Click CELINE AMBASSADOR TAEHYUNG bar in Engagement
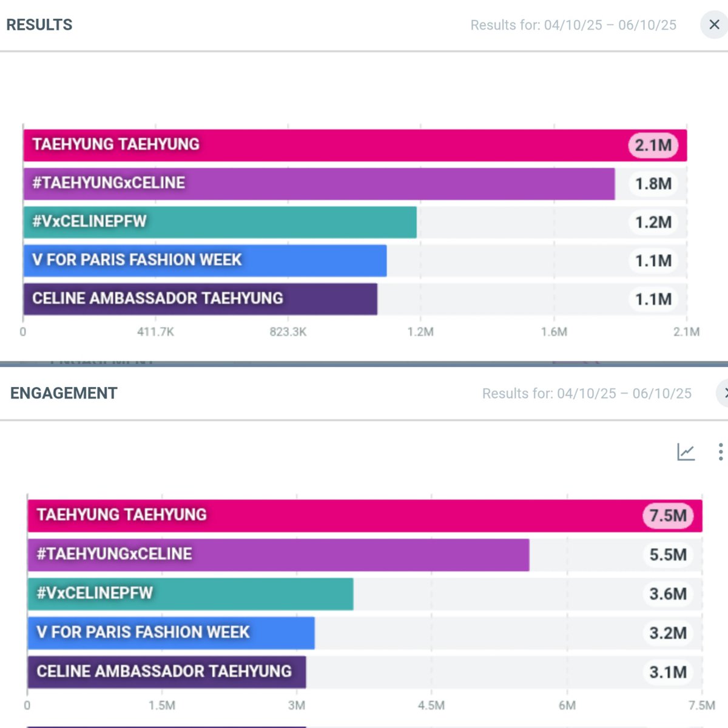 coord(167,672)
